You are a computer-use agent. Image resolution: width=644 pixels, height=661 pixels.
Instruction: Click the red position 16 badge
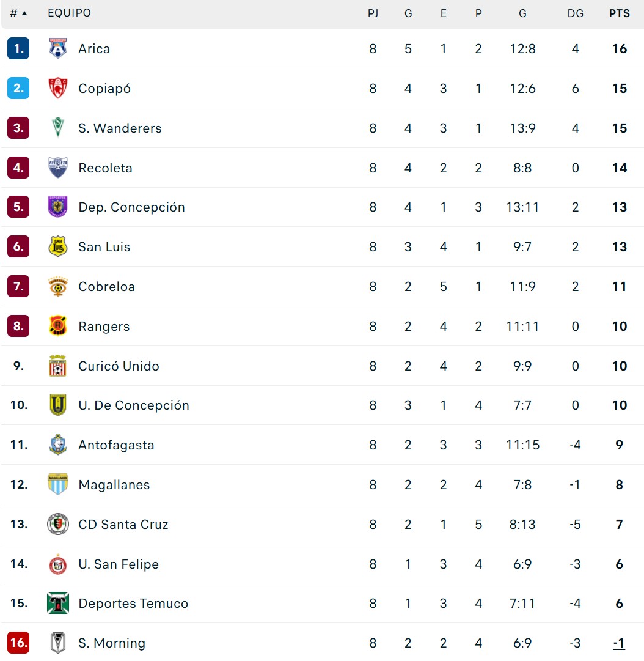(x=18, y=643)
